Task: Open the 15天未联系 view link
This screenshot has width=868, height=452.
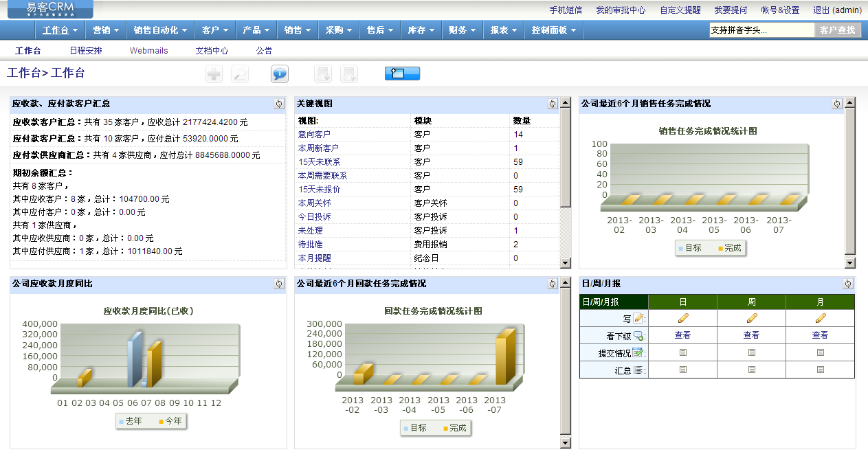Action: pyautogui.click(x=319, y=162)
